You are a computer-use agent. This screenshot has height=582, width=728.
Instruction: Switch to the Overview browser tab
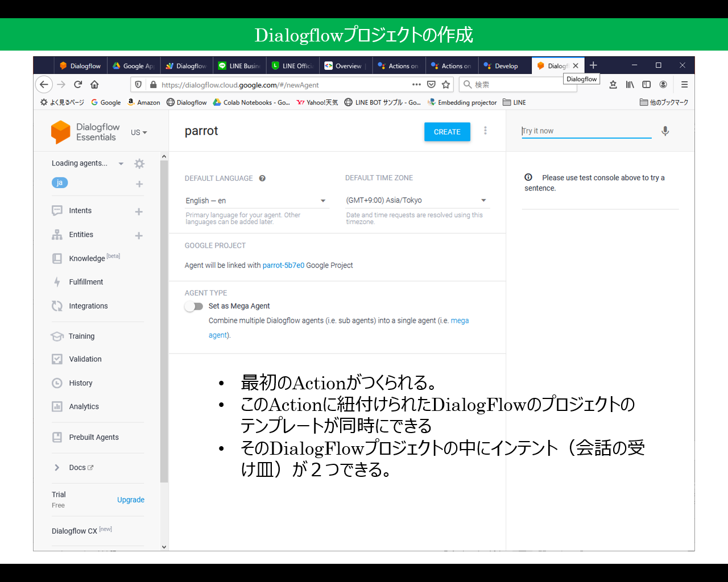point(346,66)
